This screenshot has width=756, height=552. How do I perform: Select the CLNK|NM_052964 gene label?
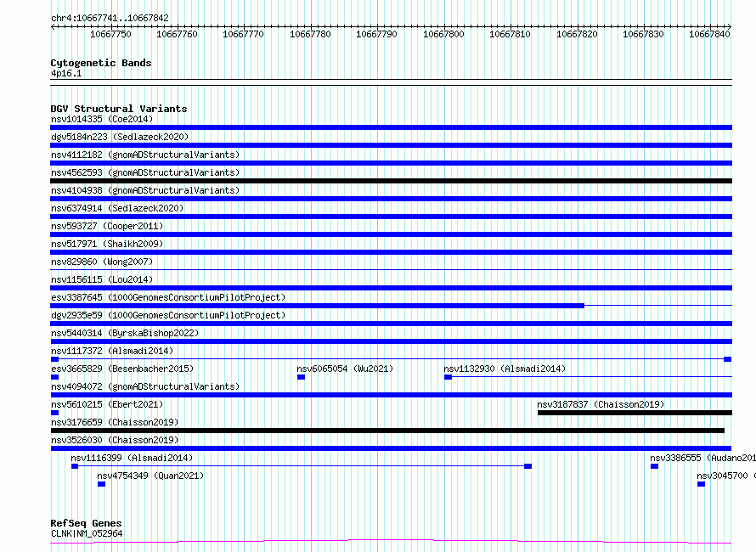87,533
